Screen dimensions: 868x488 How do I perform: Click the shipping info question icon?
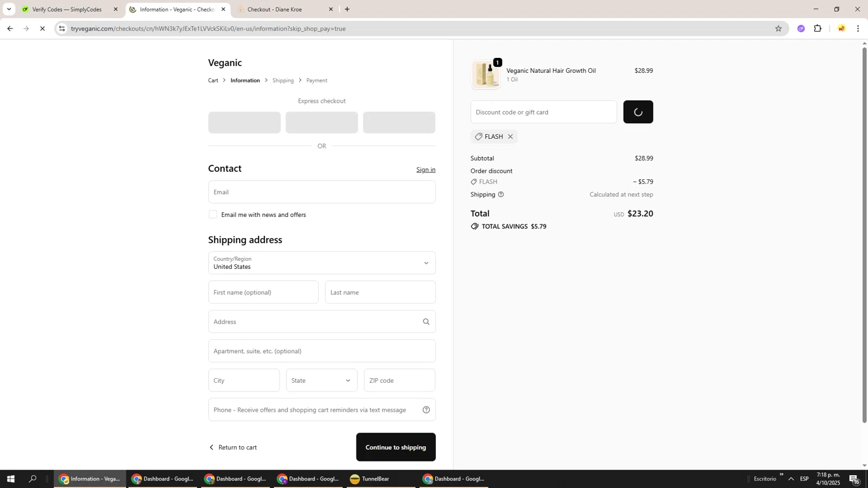(x=501, y=195)
